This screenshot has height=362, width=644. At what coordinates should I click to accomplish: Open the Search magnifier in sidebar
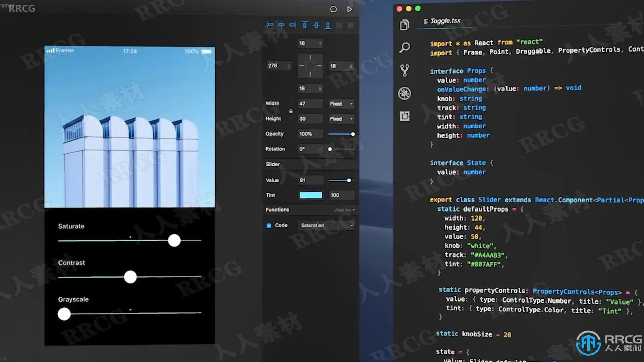(405, 48)
